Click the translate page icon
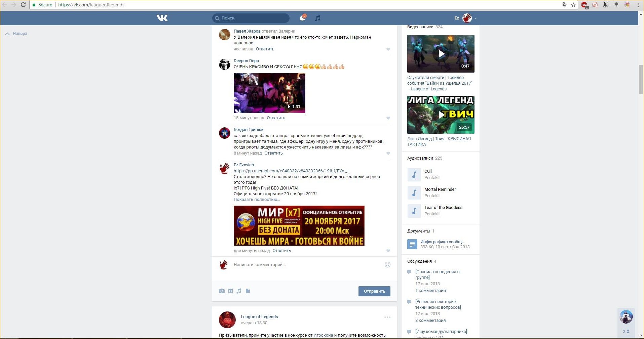The height and width of the screenshot is (339, 644). click(565, 5)
